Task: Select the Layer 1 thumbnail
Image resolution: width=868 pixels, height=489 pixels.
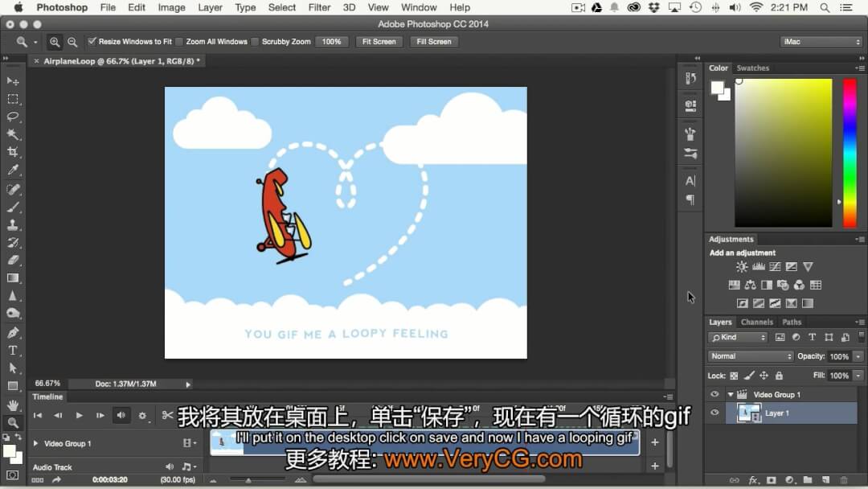Action: (x=748, y=413)
